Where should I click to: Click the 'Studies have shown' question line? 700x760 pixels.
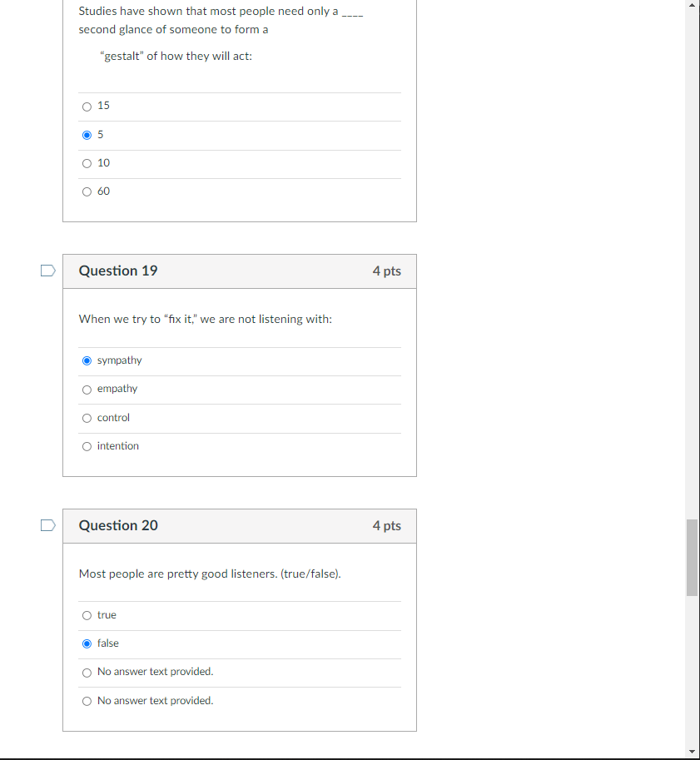tap(221, 20)
